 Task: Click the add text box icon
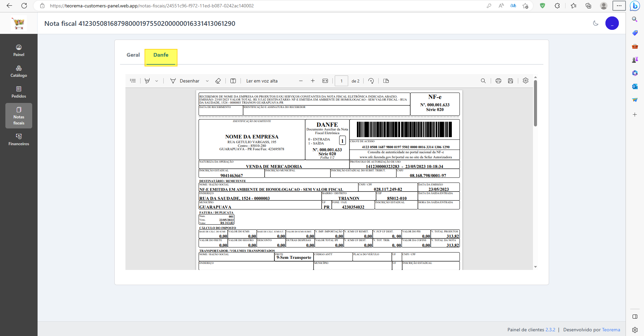pos(233,81)
